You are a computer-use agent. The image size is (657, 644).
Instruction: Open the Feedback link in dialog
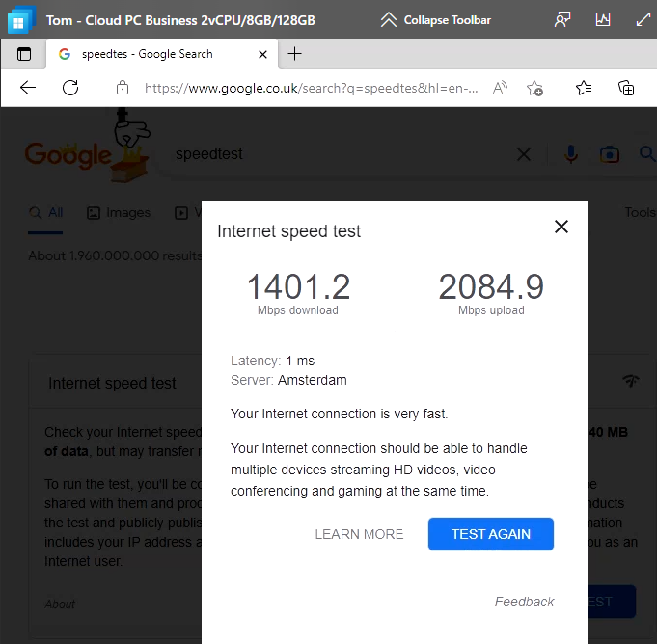pyautogui.click(x=524, y=602)
